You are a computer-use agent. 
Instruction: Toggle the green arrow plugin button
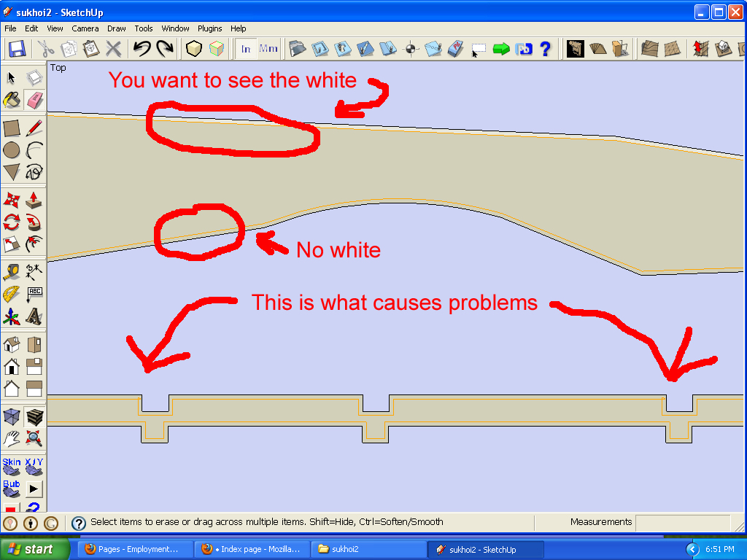(501, 49)
